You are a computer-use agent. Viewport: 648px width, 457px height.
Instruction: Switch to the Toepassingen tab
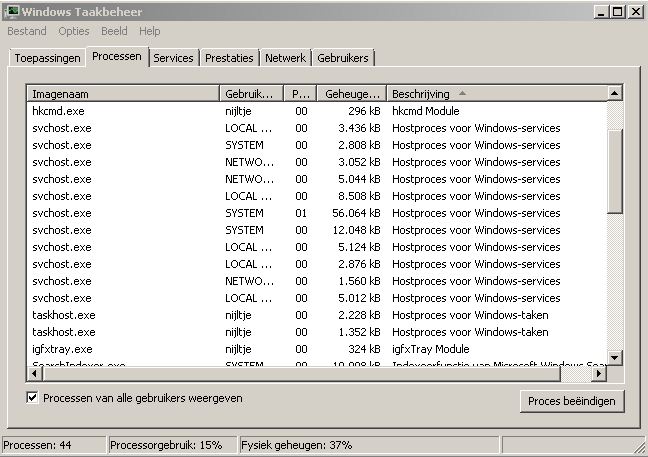click(x=48, y=58)
